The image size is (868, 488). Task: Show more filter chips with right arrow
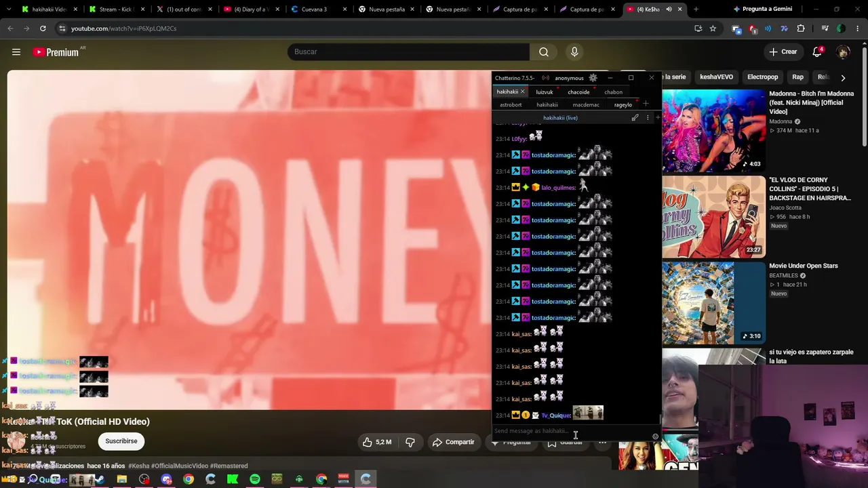point(843,77)
